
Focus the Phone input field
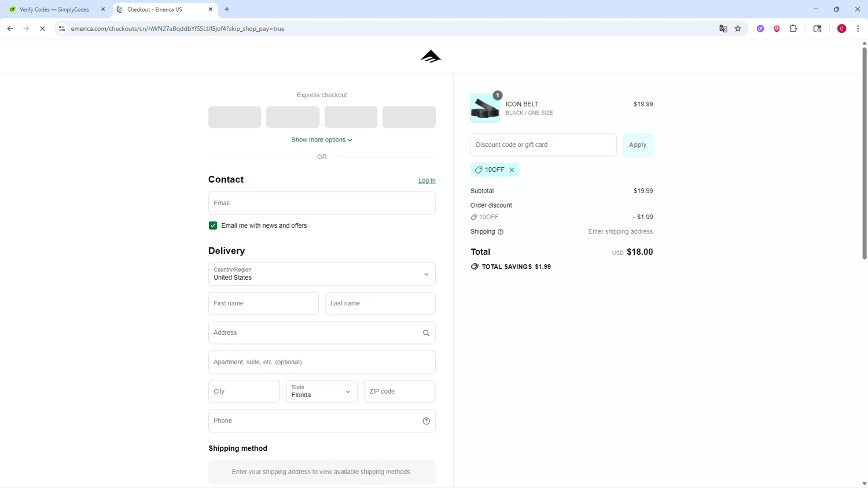(322, 421)
